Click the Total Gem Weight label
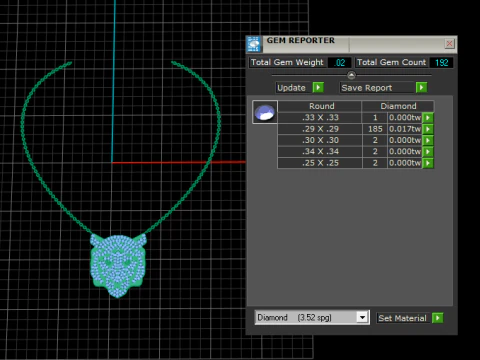 pyautogui.click(x=287, y=62)
